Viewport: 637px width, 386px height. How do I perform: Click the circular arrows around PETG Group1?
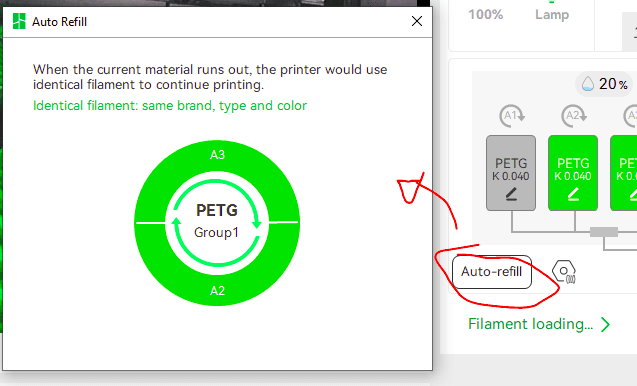click(217, 223)
